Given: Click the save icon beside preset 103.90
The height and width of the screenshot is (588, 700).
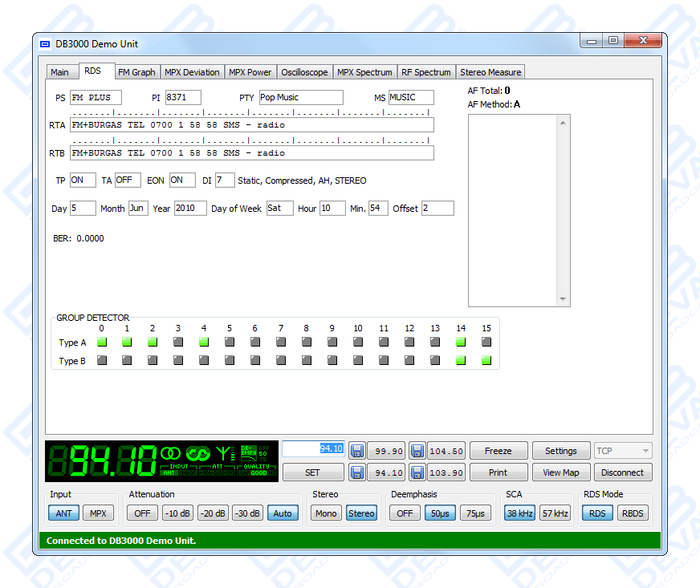Looking at the screenshot, I should click(x=417, y=472).
